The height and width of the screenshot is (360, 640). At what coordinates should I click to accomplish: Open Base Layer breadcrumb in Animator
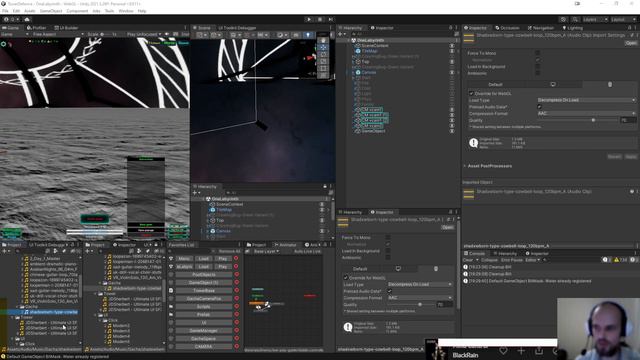click(266, 251)
